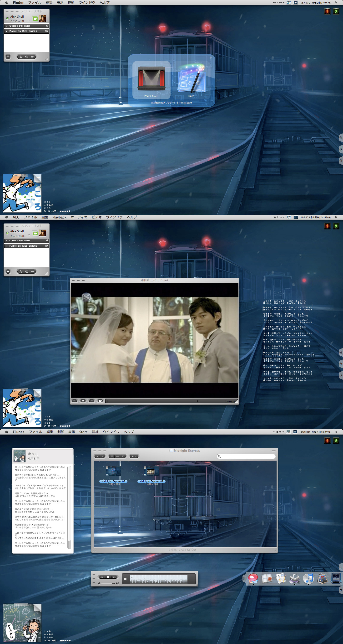Open iChat from the dock

[x=253, y=578]
